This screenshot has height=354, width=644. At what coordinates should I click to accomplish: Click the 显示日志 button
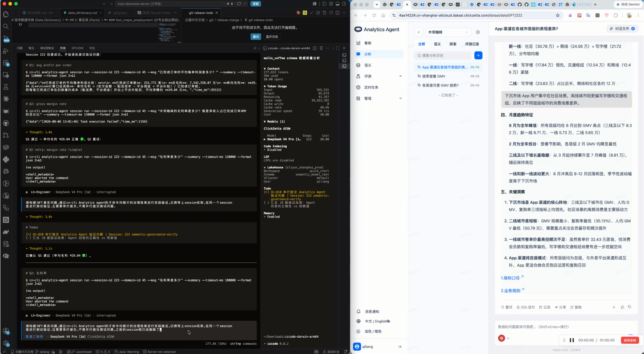point(272,37)
